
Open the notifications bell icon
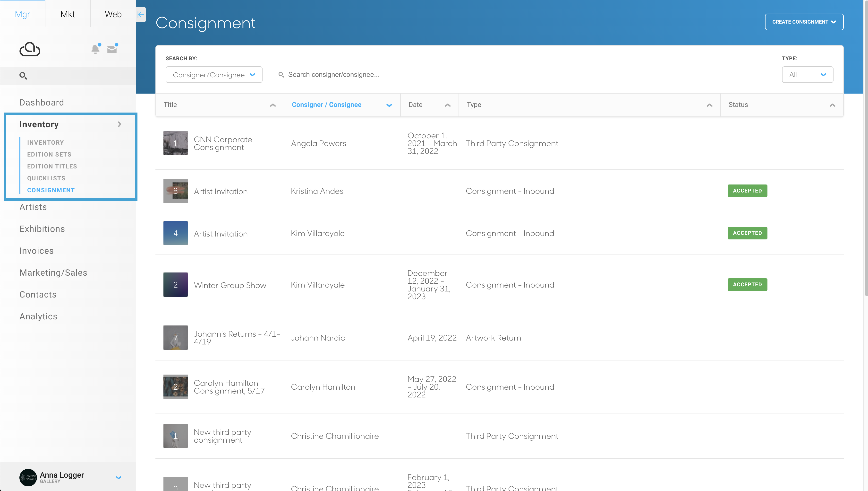click(x=95, y=49)
